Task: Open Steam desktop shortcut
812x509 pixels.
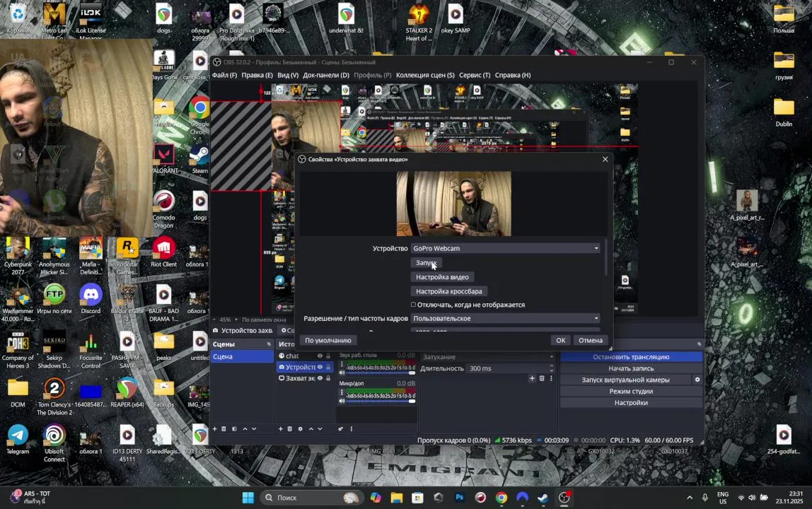Action: (x=200, y=159)
